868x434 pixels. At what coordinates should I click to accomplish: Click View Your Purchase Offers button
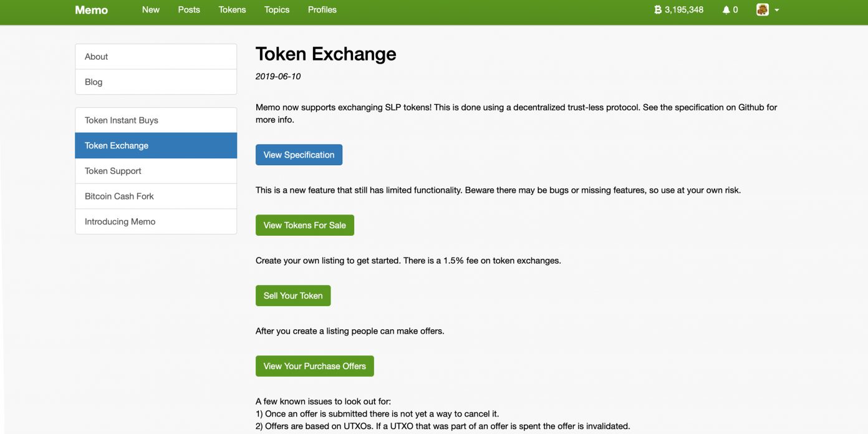coord(314,366)
